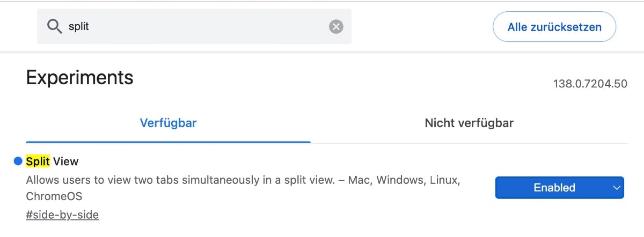
Task: Click the yellow highlighted "Split" word
Action: click(x=38, y=161)
